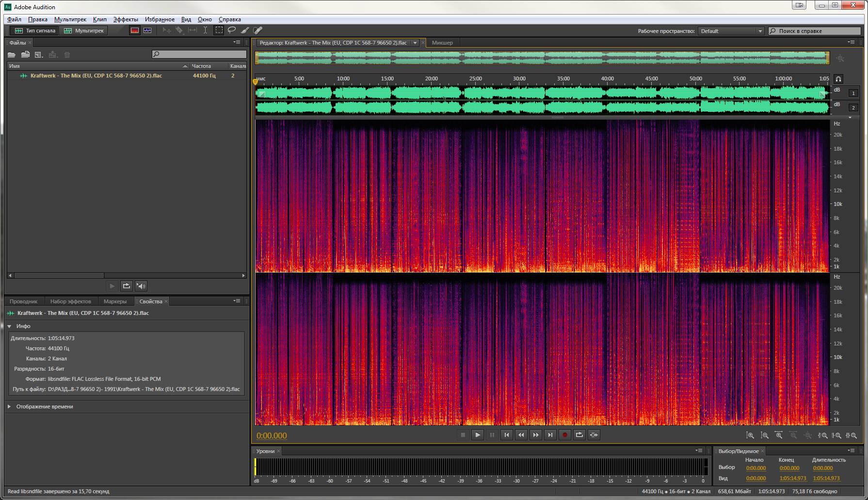Screen dimensions: 868x500
Task: Click the overview waveform zoom navigator
Action: 542,58
